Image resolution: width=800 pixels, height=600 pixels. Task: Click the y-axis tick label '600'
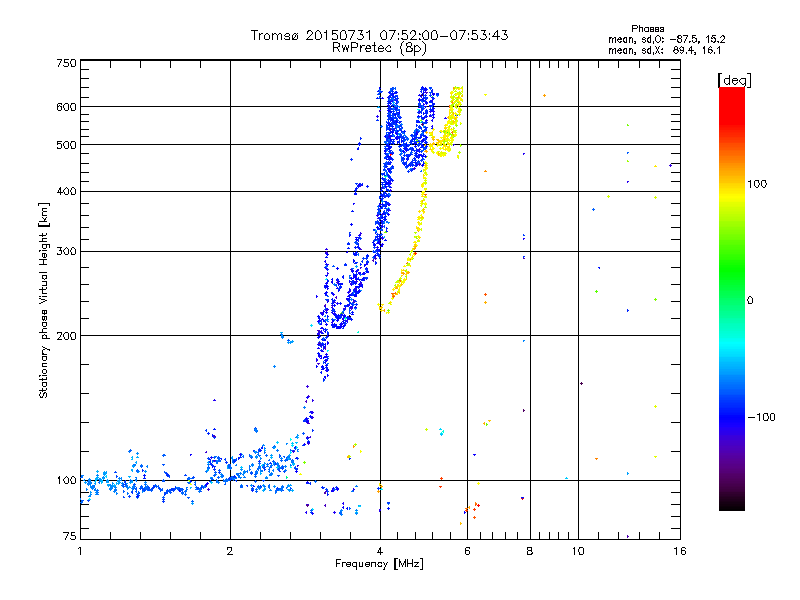tap(66, 107)
